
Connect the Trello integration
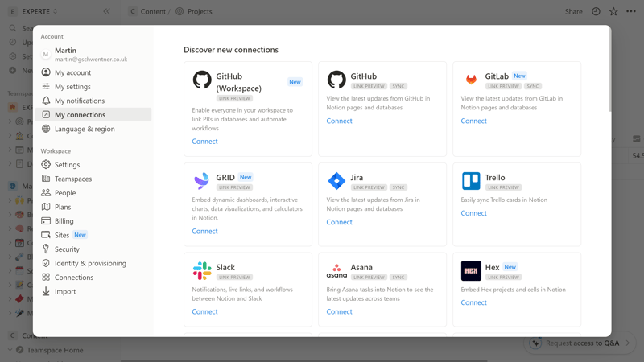pos(473,213)
